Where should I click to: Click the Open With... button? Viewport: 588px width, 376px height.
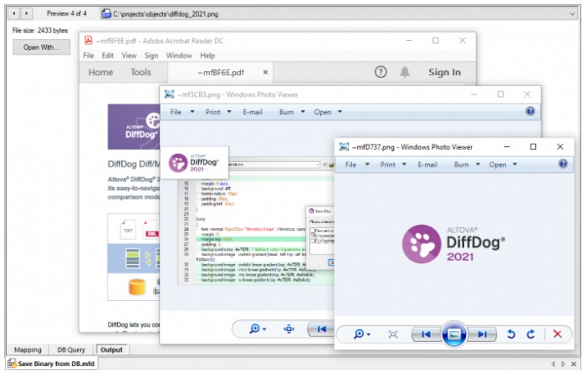click(x=41, y=48)
